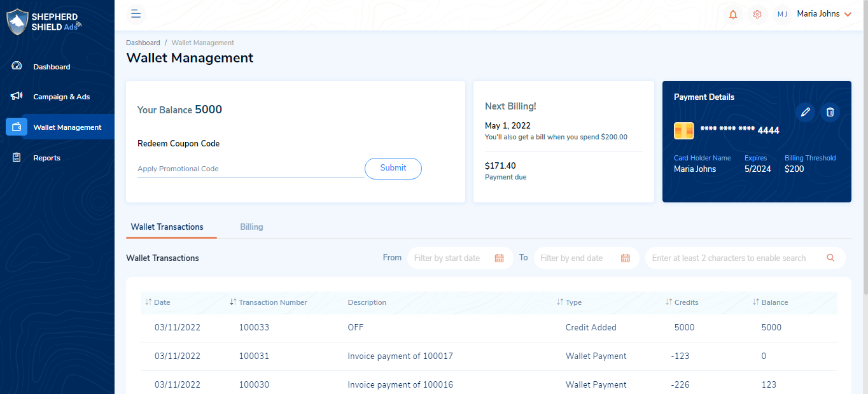The width and height of the screenshot is (868, 394).
Task: Toggle the hamburger sidebar menu
Action: coord(136,14)
